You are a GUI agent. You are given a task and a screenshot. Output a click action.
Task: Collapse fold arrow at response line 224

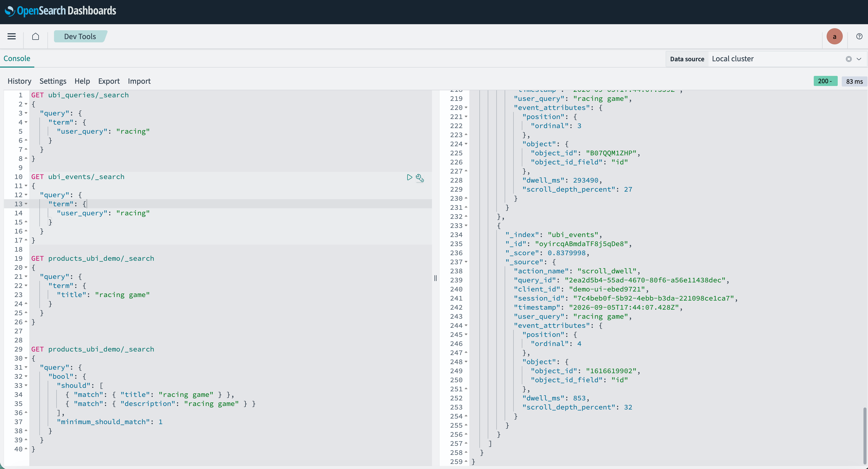[x=466, y=144]
